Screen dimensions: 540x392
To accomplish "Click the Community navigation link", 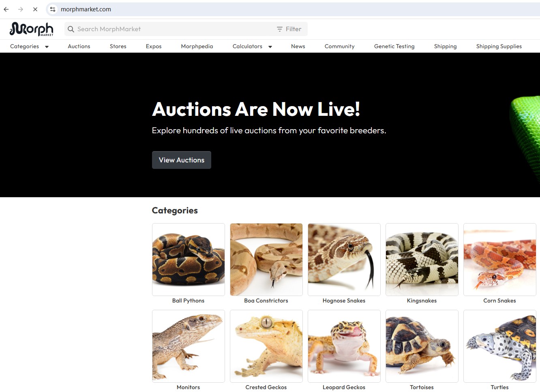I will 340,47.
